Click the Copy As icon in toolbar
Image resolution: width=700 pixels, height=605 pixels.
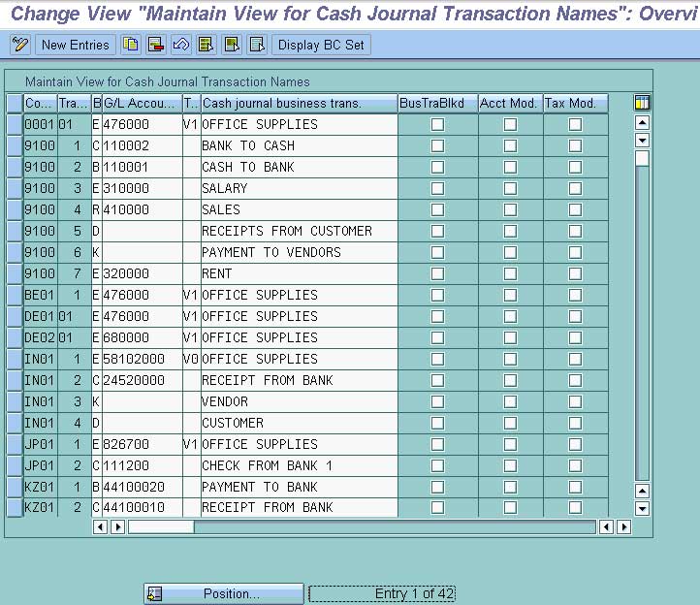(130, 45)
